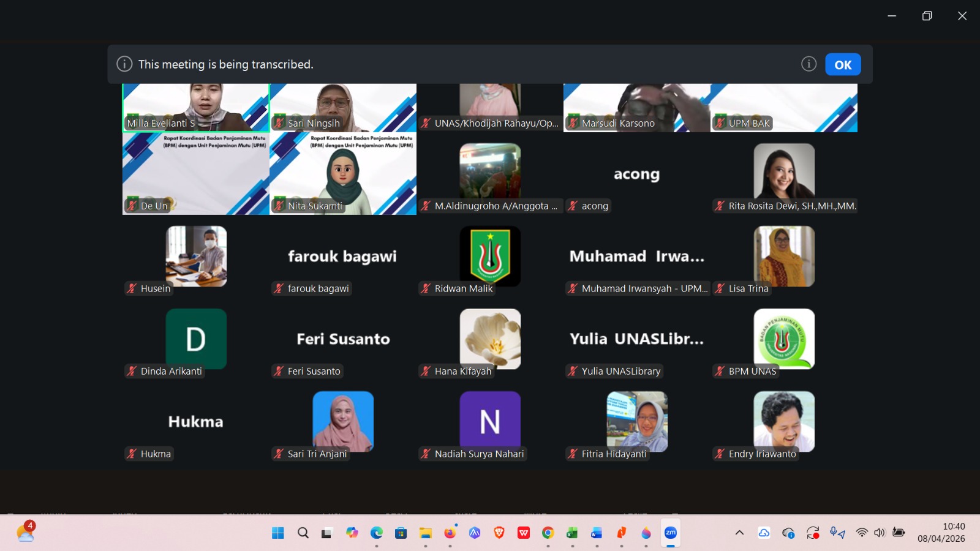This screenshot has height=551, width=980.
Task: Open the info icon next to OK
Action: pos(809,64)
